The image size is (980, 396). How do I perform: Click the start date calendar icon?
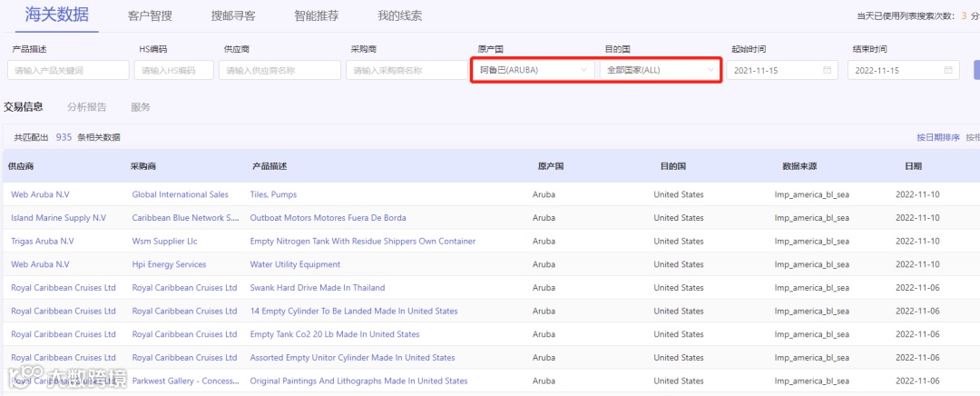tap(827, 70)
